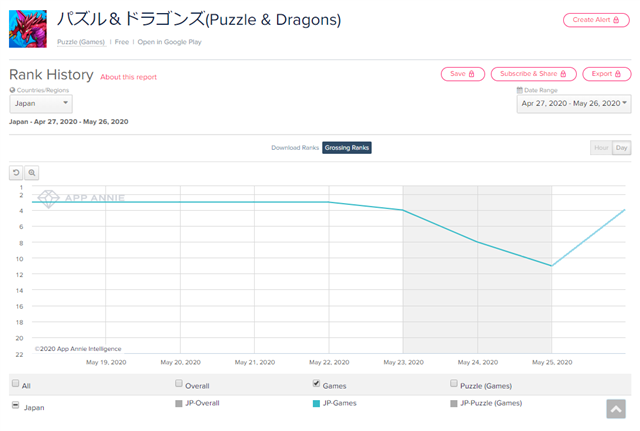Open the About this report link
The width and height of the screenshot is (640, 431).
[128, 77]
